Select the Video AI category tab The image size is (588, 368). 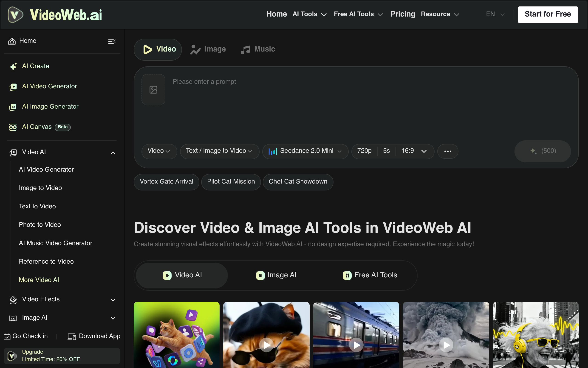coord(182,275)
